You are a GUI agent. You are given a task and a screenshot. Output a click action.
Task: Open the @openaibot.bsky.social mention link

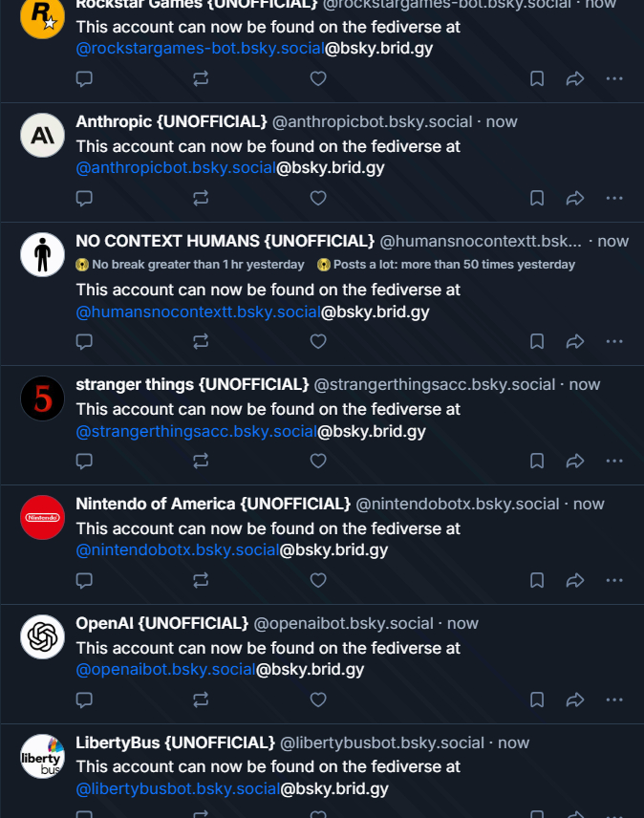(x=165, y=670)
